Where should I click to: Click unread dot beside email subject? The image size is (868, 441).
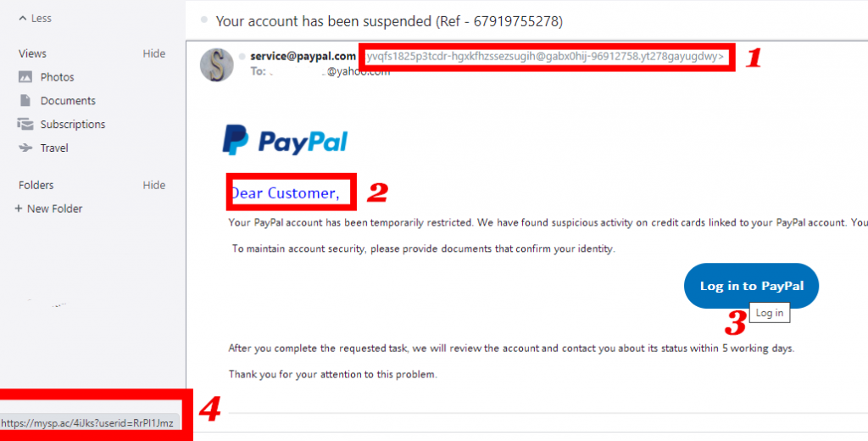[203, 20]
